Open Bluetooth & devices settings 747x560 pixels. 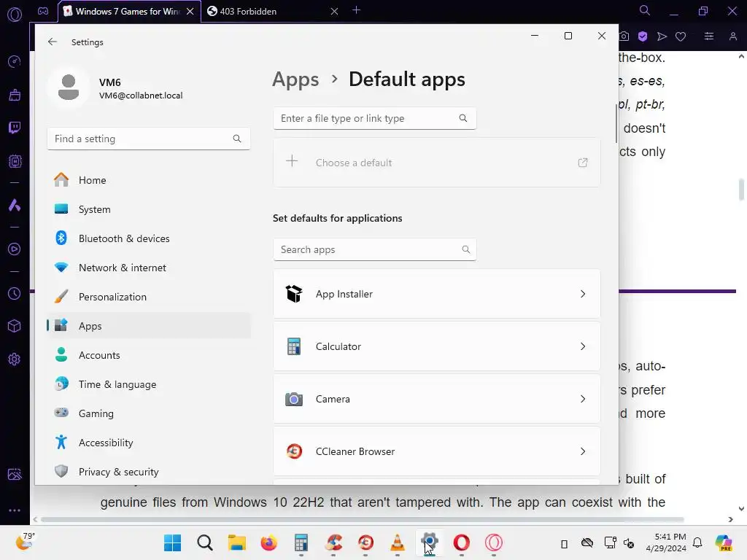tap(149, 238)
